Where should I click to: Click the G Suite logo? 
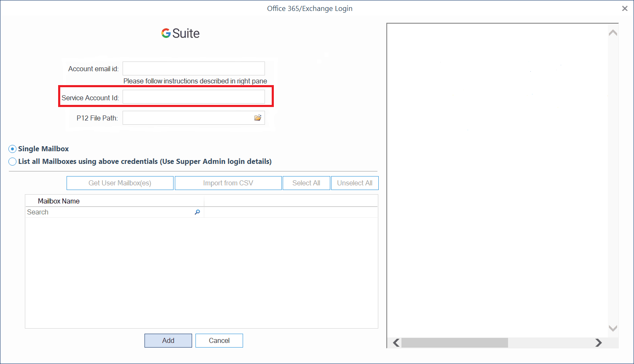point(180,33)
